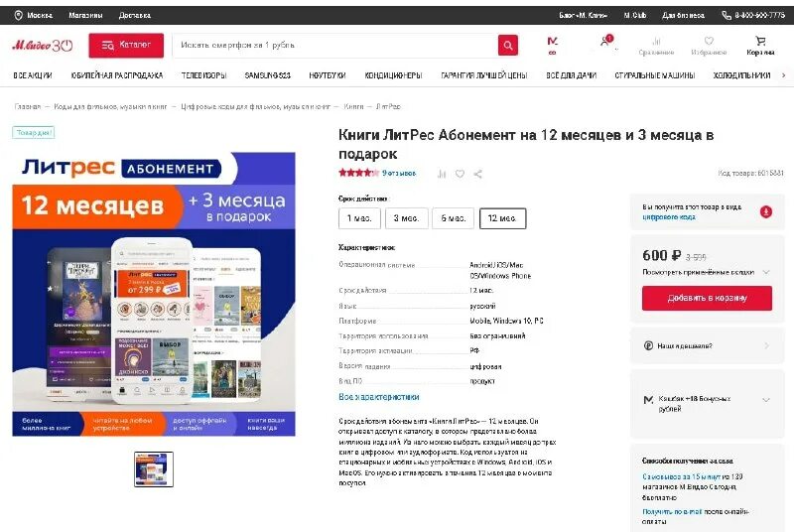Add product to comparison under title
Viewport: 794px width, 532px height.
coord(442,174)
